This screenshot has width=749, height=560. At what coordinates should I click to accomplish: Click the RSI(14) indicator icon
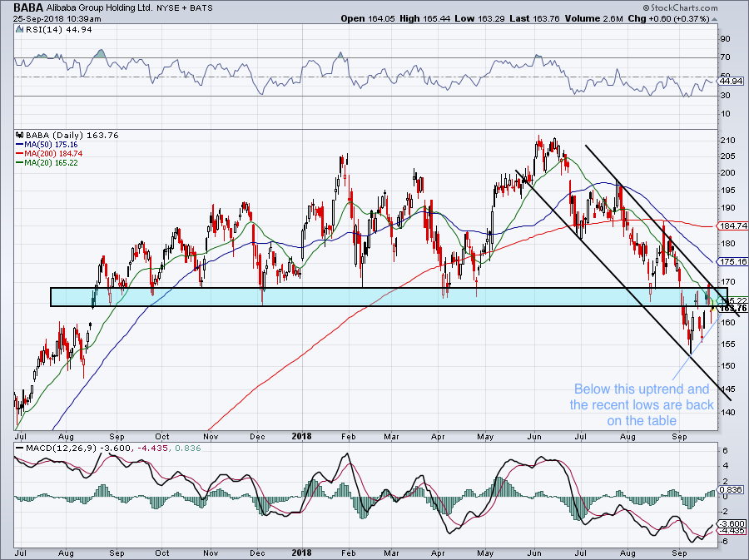pyautogui.click(x=19, y=30)
